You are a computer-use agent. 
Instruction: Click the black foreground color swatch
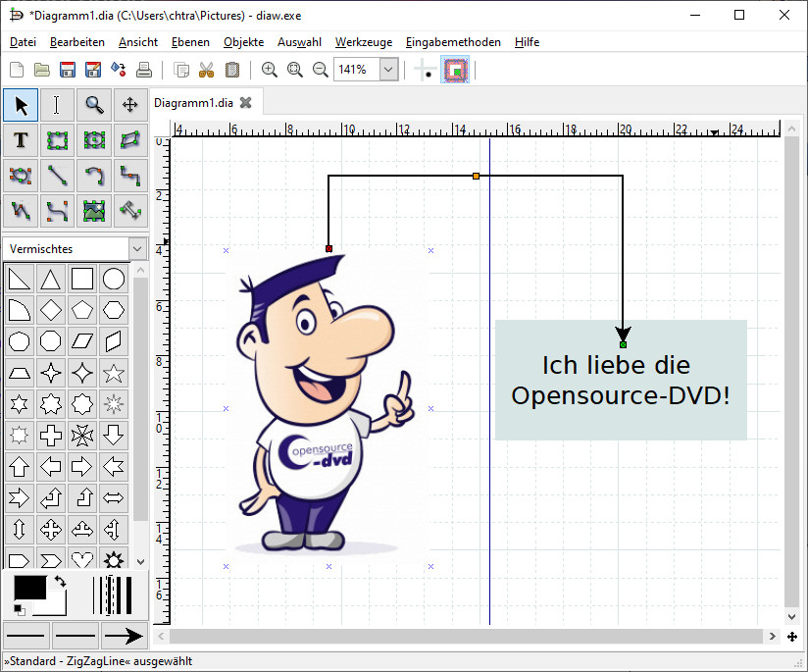point(28,589)
